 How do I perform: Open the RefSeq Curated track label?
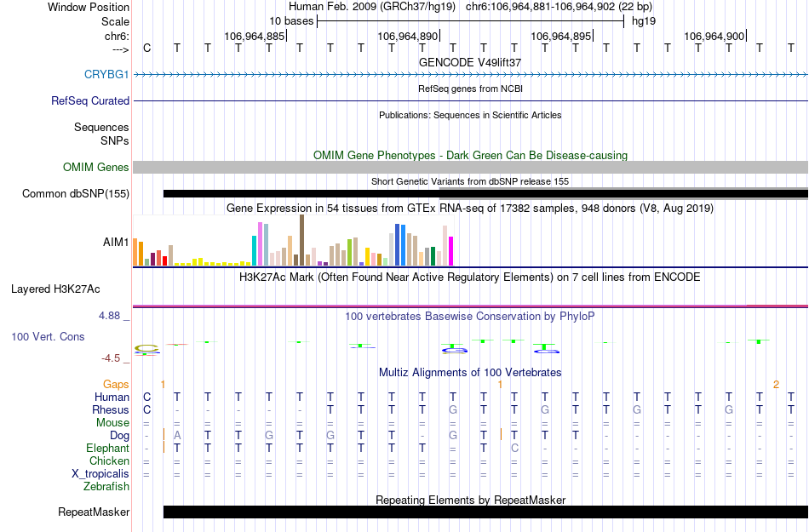click(89, 100)
